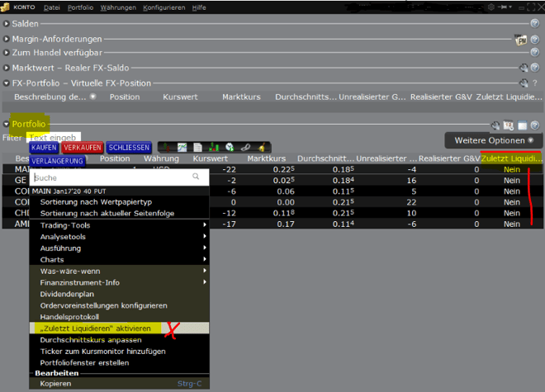Expand Zum Handel verfügbar section
545x392 pixels.
pyautogui.click(x=6, y=53)
